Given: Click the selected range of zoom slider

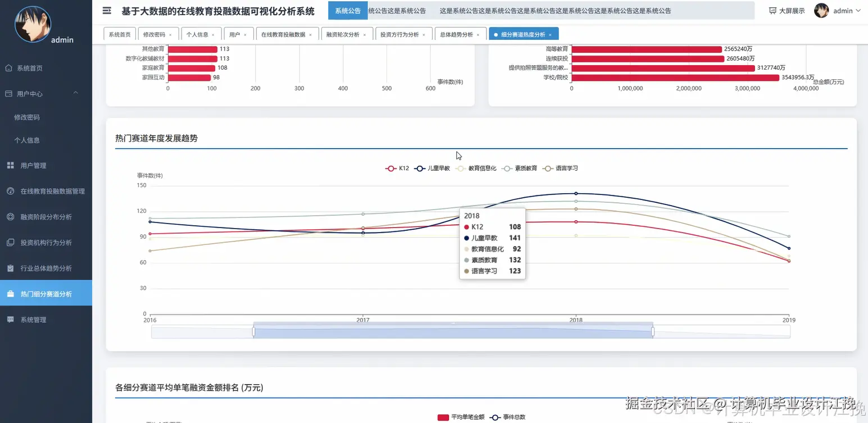Looking at the screenshot, I should [x=453, y=331].
